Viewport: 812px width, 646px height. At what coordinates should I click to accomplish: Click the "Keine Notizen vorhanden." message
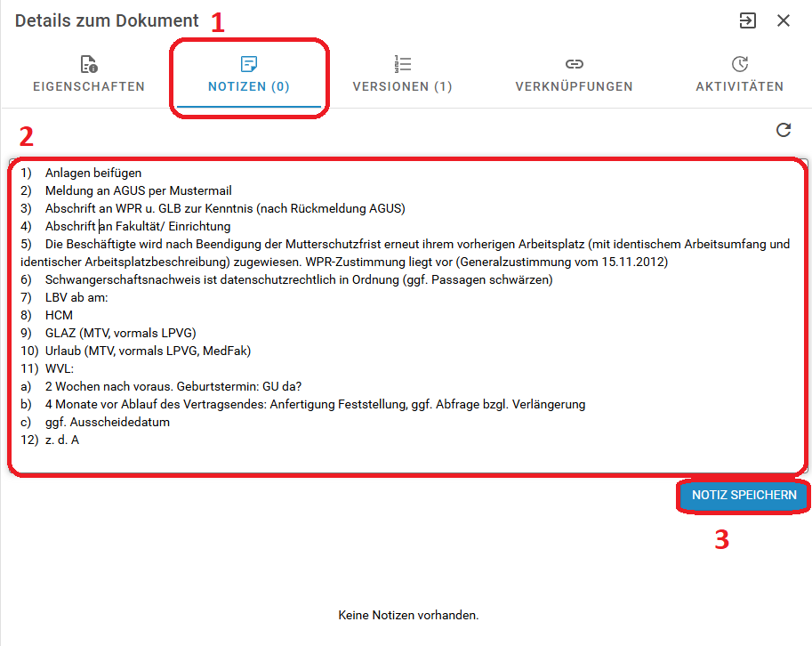pos(408,615)
